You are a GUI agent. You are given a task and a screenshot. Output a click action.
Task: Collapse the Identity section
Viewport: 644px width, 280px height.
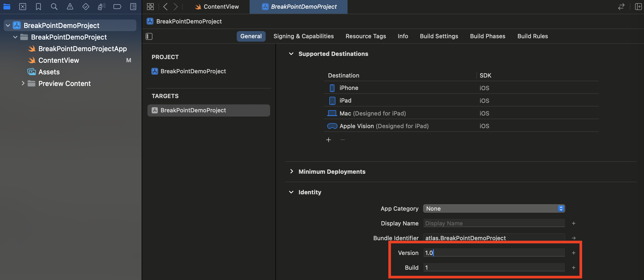[x=291, y=192]
